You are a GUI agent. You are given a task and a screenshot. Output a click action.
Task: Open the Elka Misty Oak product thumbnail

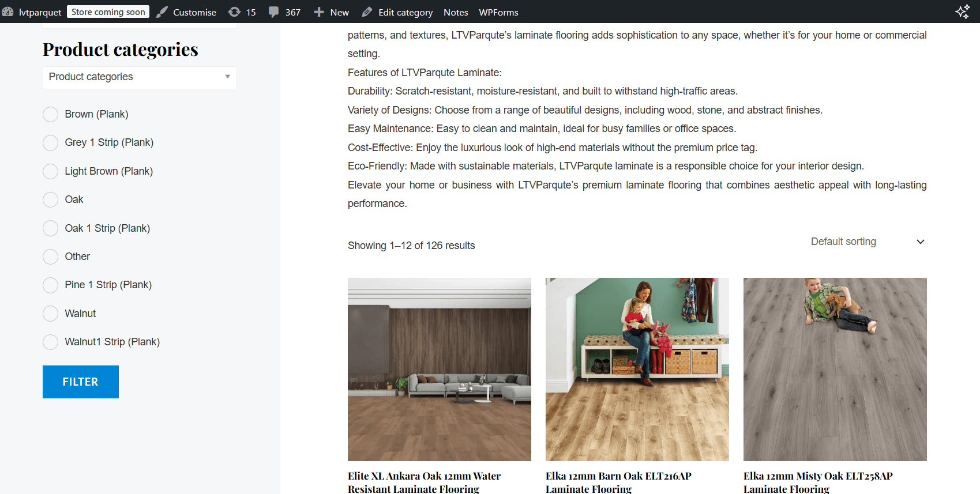click(835, 369)
